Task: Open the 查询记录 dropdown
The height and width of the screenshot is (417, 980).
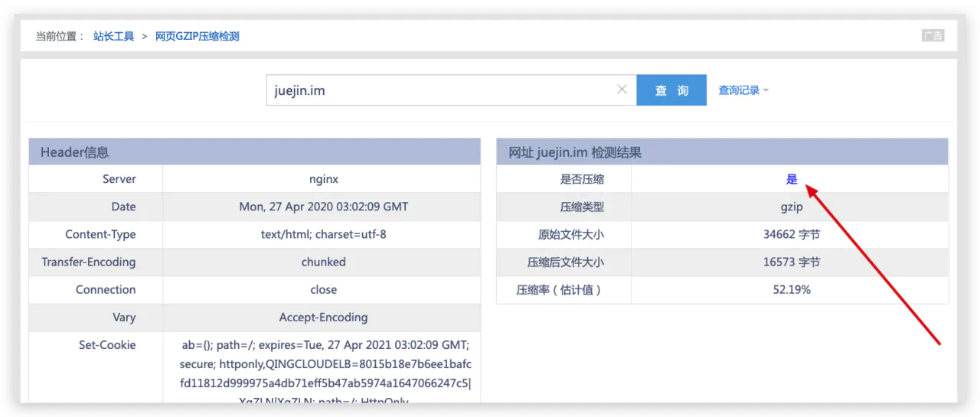Action: [x=743, y=90]
